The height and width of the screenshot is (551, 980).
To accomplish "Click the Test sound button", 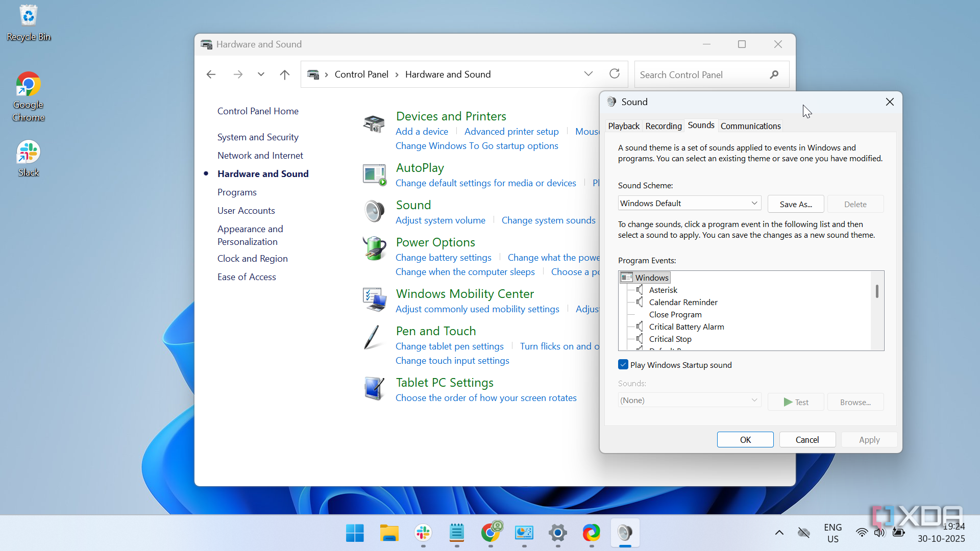I will pyautogui.click(x=796, y=402).
